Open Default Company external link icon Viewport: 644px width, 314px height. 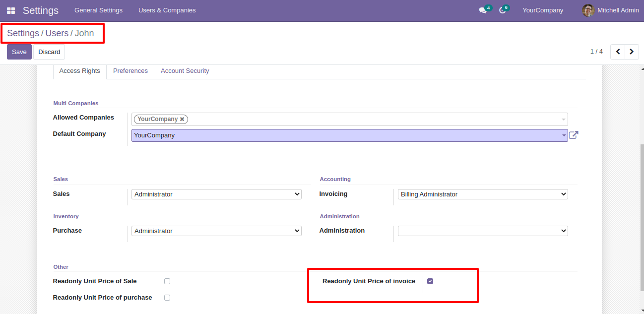[x=574, y=135]
